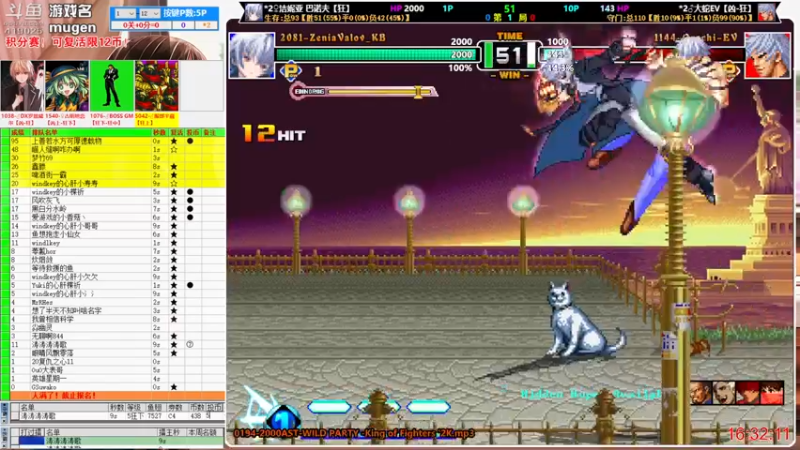The height and width of the screenshot is (450, 800).
Task: Click the black dot in the 风吹灰飞 row
Action: click(190, 201)
